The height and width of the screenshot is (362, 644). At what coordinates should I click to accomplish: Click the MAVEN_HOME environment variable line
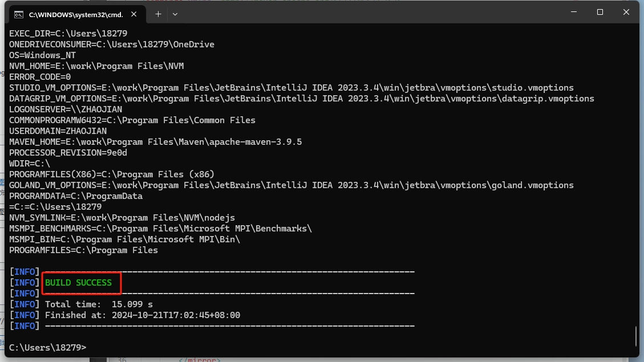155,141
